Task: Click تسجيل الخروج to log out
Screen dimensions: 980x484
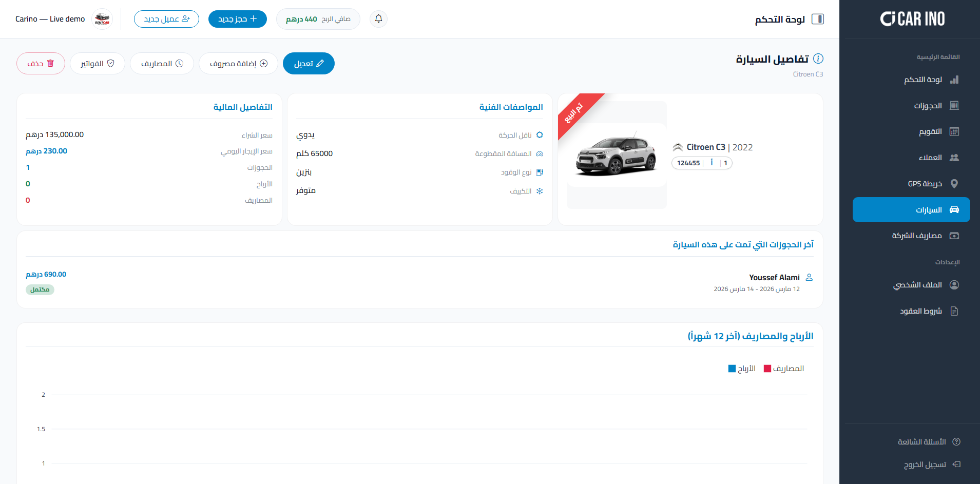Action: (x=932, y=464)
